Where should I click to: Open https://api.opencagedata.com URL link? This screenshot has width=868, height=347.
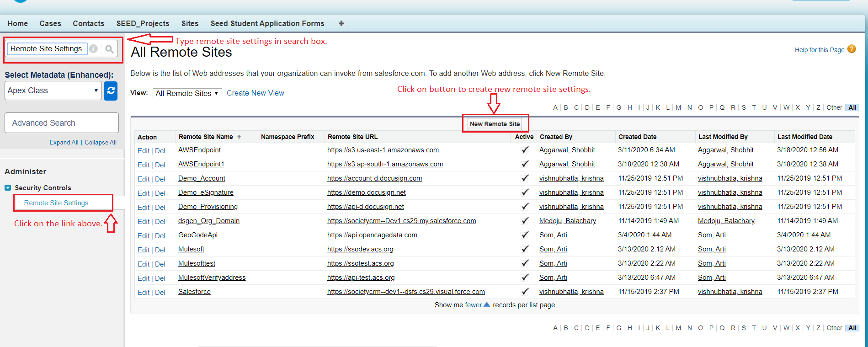pos(372,235)
